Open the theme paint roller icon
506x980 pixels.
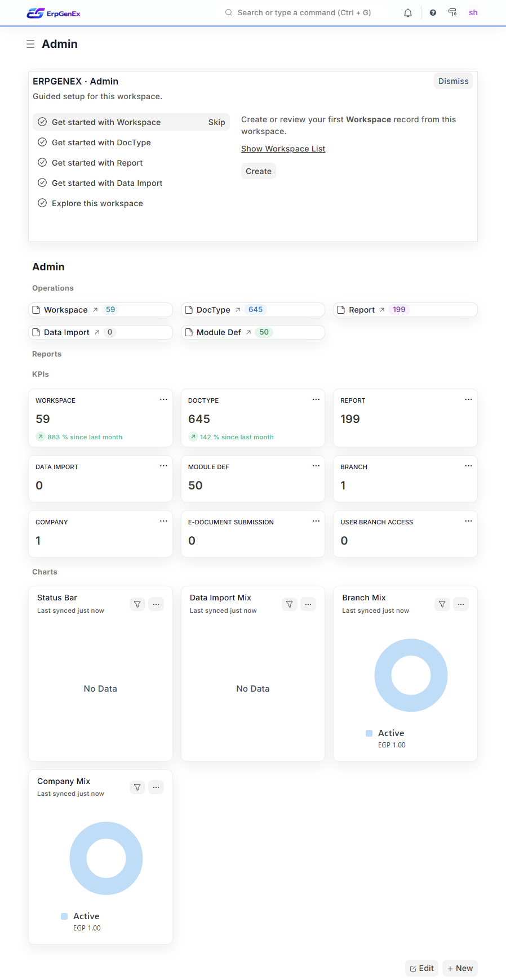coord(452,12)
